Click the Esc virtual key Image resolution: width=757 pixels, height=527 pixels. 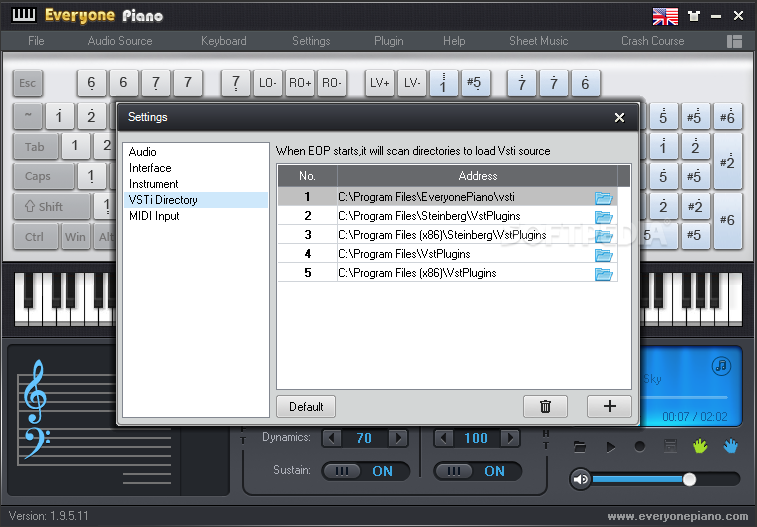[28, 83]
